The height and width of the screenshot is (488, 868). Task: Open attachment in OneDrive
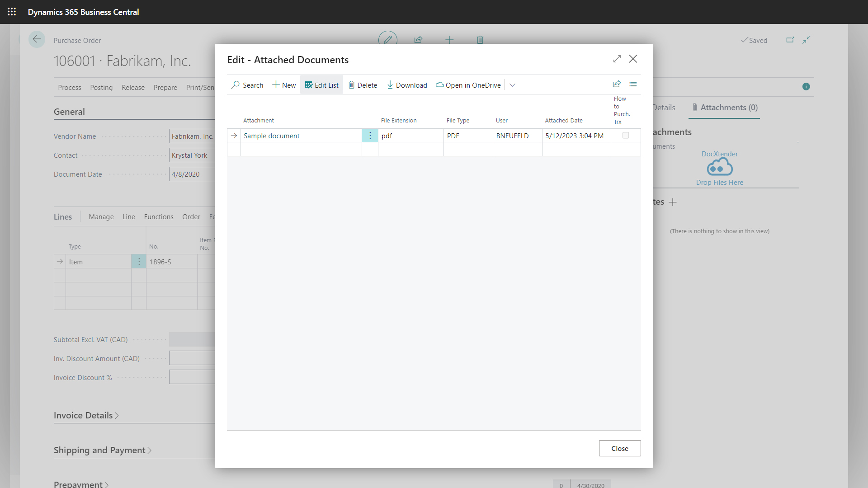[468, 85]
